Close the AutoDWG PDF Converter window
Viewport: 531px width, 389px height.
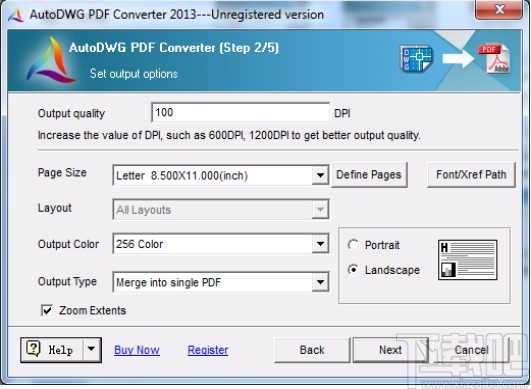pos(498,9)
